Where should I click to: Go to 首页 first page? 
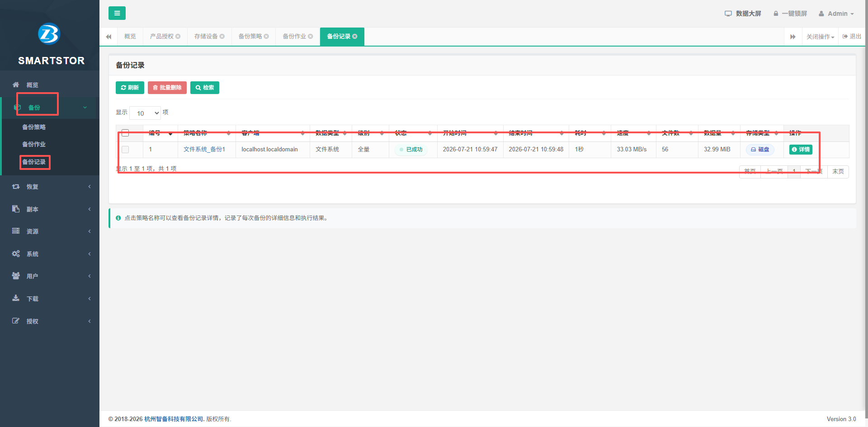click(x=750, y=172)
